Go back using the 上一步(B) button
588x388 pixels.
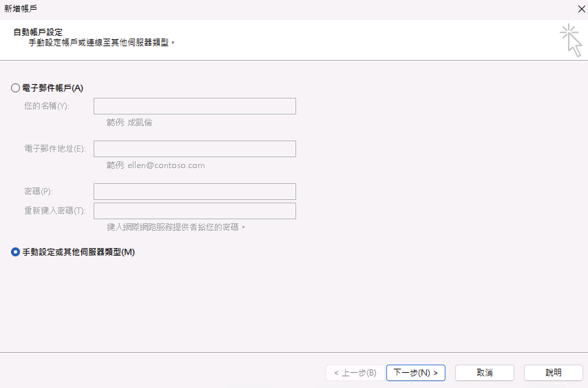click(x=355, y=372)
